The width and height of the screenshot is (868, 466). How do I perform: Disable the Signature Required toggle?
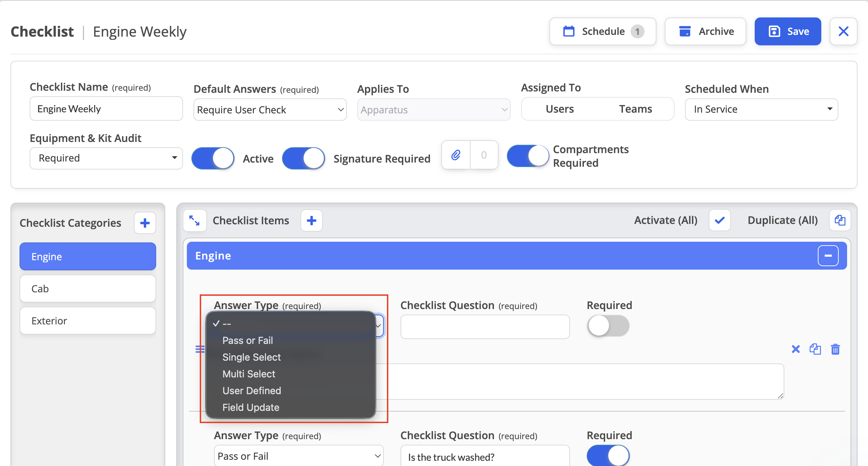click(304, 158)
